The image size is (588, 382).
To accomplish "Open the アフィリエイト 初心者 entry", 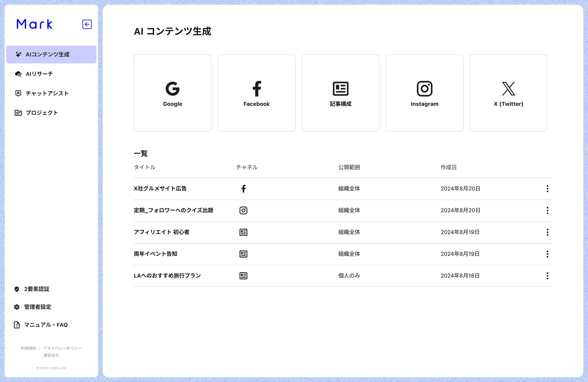I will click(x=162, y=232).
